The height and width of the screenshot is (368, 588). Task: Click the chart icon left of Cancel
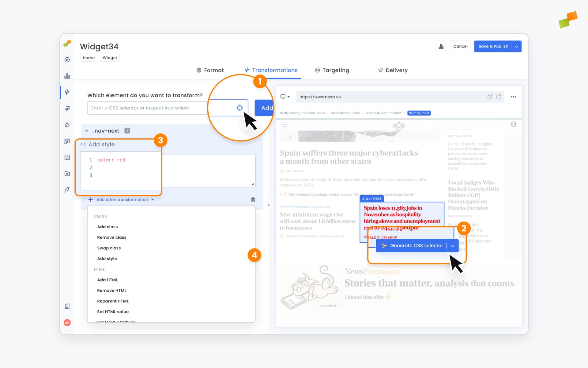[441, 46]
